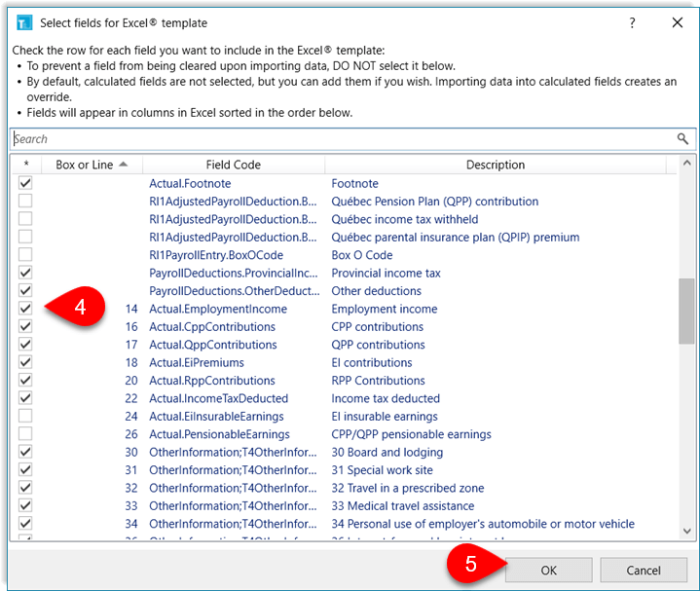Check the Québec income tax withheld checkbox
The image size is (700, 591).
tap(25, 219)
